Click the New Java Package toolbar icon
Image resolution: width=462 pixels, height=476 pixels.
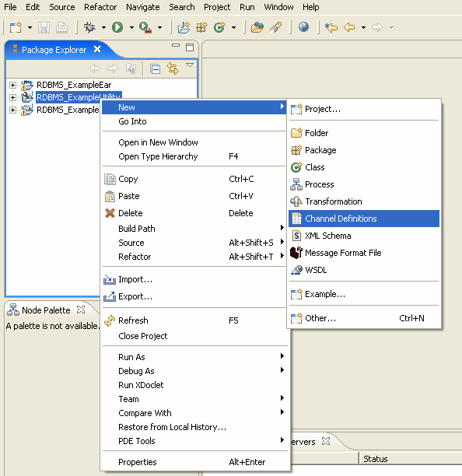click(x=201, y=27)
